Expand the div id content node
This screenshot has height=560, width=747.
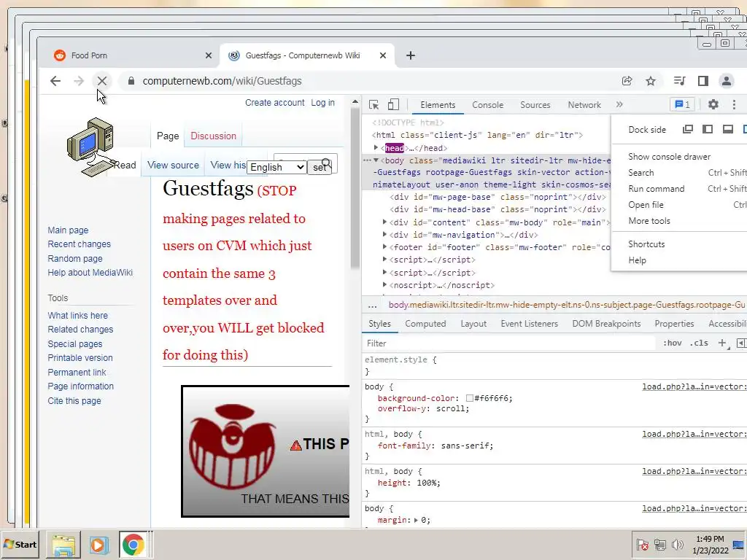click(x=384, y=222)
